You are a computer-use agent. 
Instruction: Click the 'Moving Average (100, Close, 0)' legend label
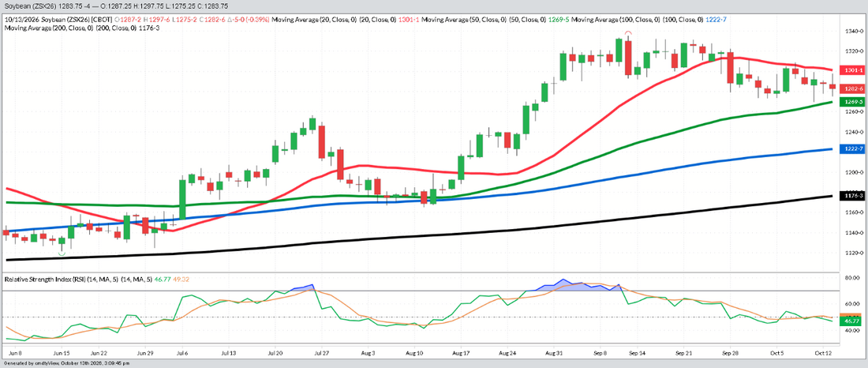[616, 20]
